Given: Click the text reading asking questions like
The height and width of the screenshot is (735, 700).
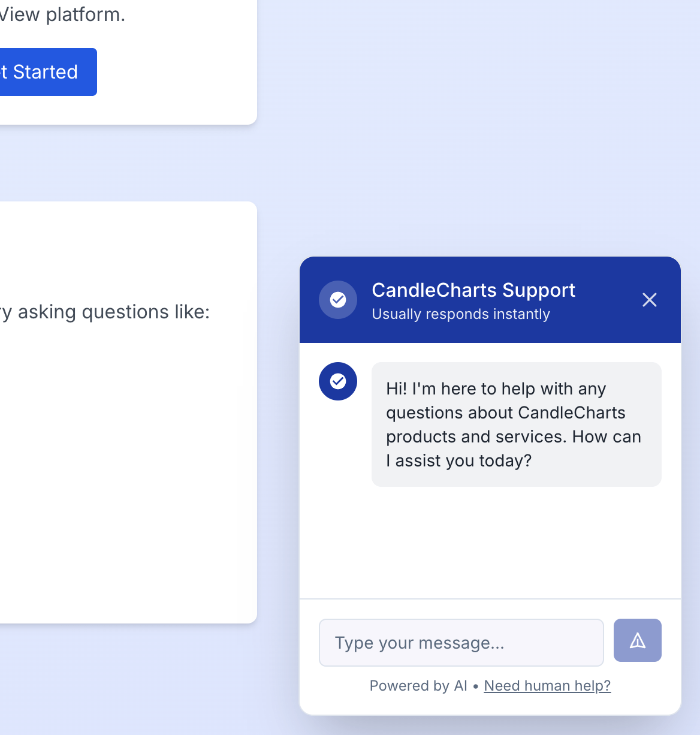Looking at the screenshot, I should tap(105, 311).
